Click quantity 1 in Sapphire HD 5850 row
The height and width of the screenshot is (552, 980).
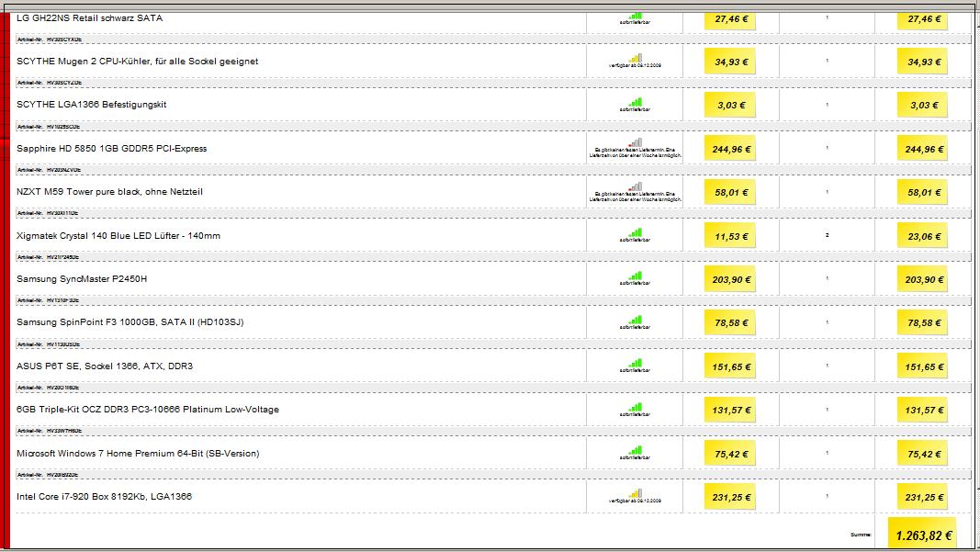click(x=827, y=148)
